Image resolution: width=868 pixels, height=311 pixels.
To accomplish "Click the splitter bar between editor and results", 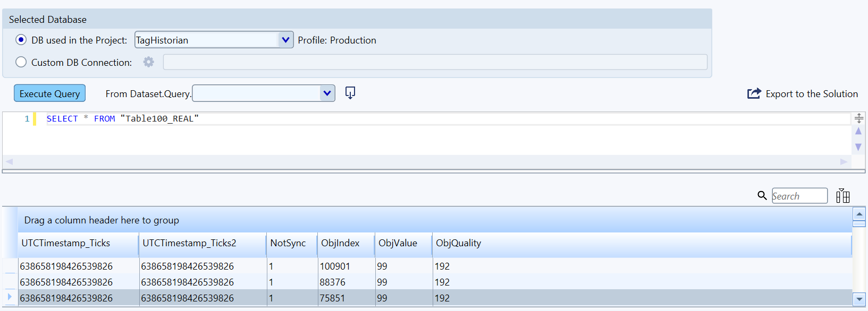I will [x=433, y=171].
